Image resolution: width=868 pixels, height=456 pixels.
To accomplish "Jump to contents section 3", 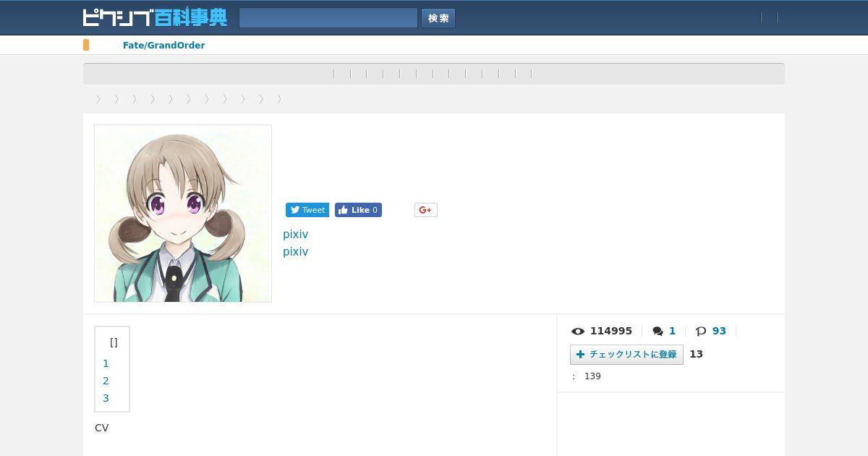I will coord(106,398).
